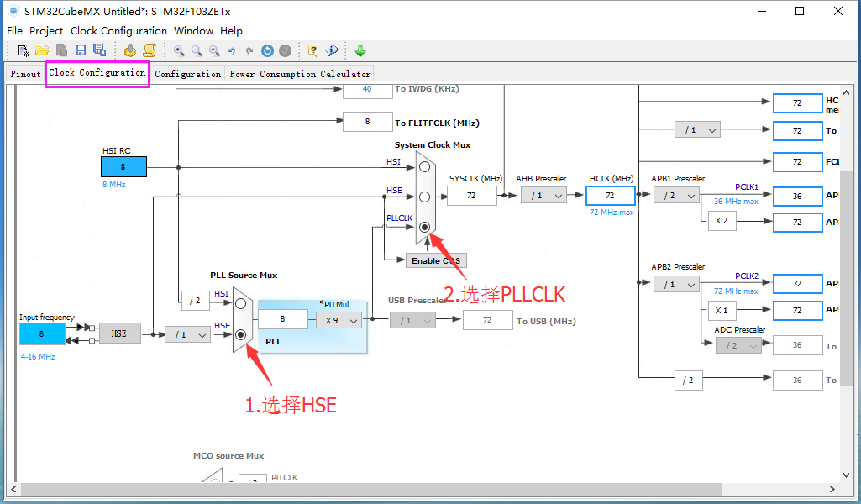Click the HCLK (MHz) 72 field

(610, 196)
